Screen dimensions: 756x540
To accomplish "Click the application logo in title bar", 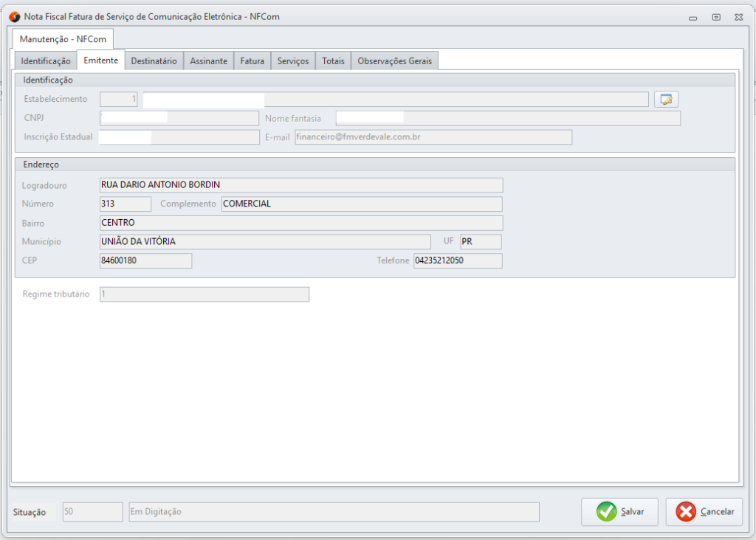I will pos(14,17).
